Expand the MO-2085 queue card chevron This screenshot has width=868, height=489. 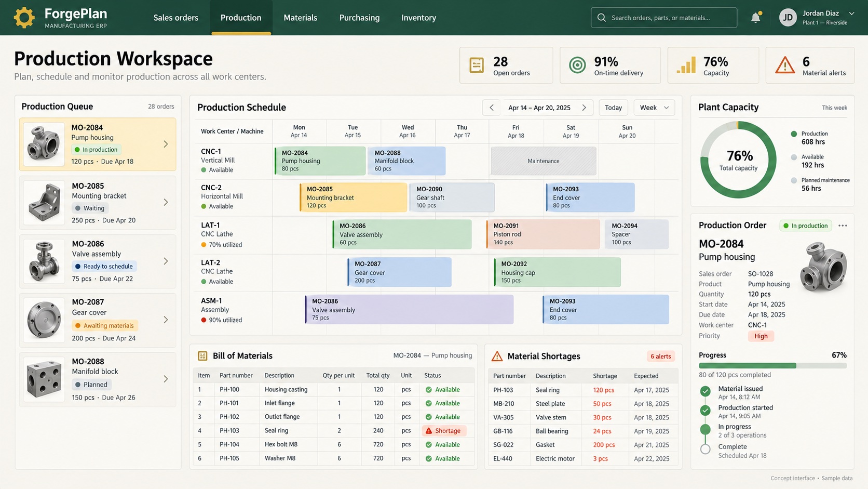166,202
